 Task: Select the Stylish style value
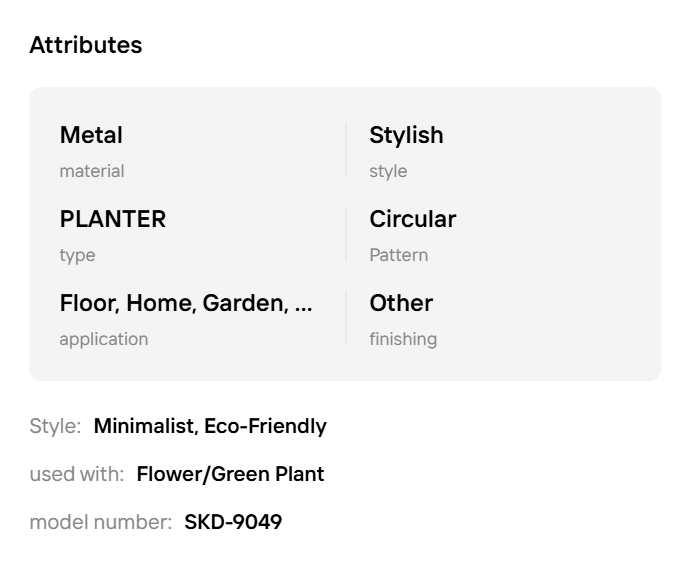coord(406,135)
